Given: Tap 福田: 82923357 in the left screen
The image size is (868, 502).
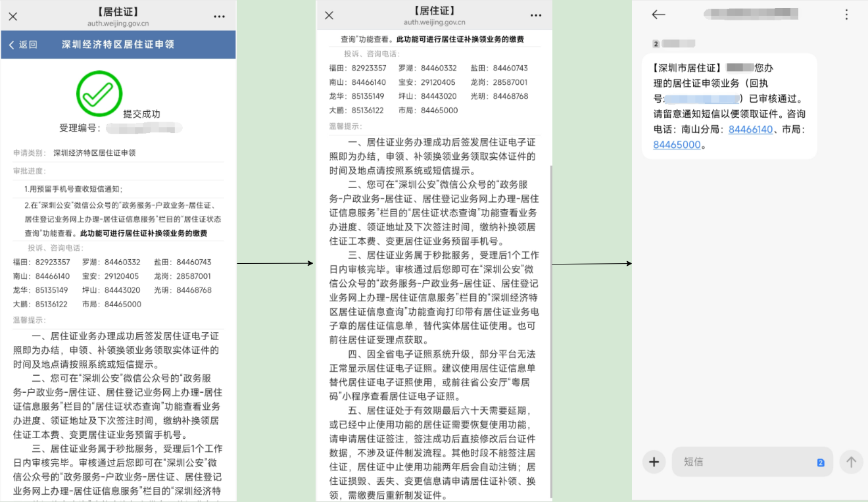Looking at the screenshot, I should coord(41,262).
